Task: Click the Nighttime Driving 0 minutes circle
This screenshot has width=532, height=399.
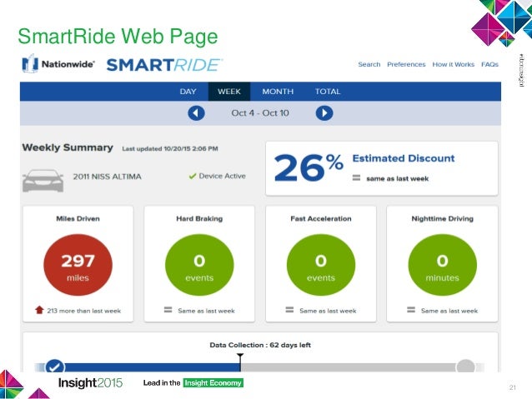Action: 443,265
